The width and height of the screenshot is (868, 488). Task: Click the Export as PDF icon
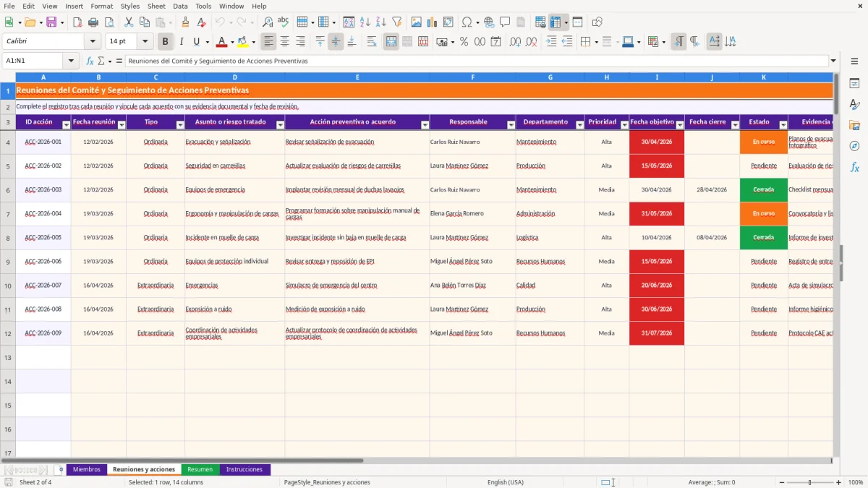[x=77, y=22]
